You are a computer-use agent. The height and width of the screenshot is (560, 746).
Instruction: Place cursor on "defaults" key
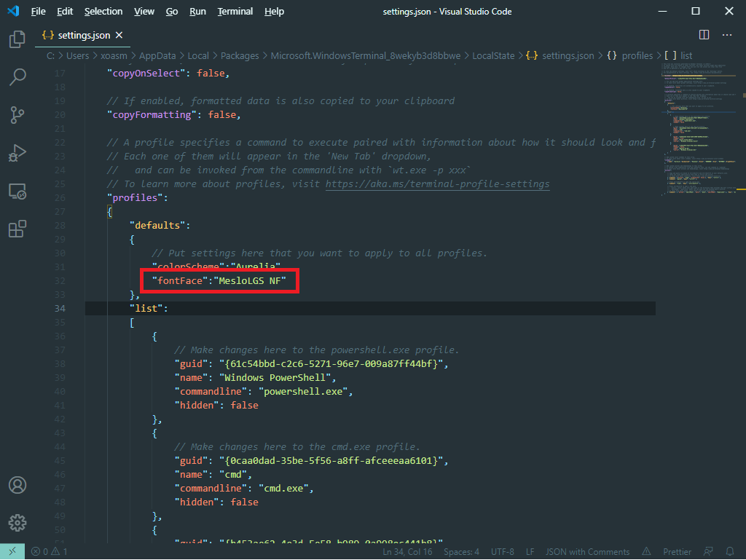tap(157, 225)
